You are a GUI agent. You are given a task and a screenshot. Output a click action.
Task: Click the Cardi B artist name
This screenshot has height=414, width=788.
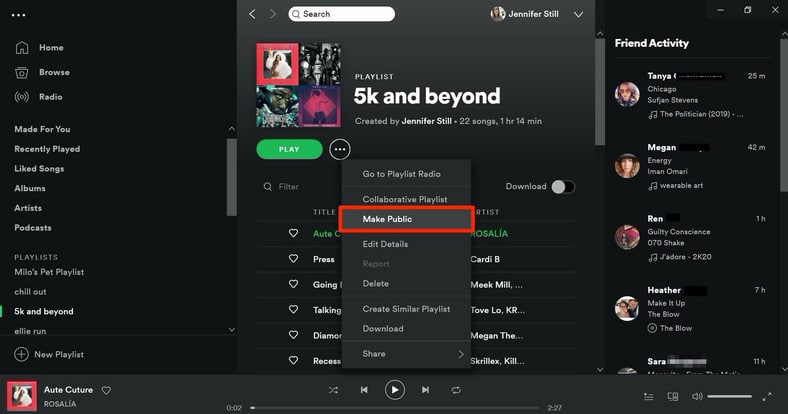pos(485,259)
